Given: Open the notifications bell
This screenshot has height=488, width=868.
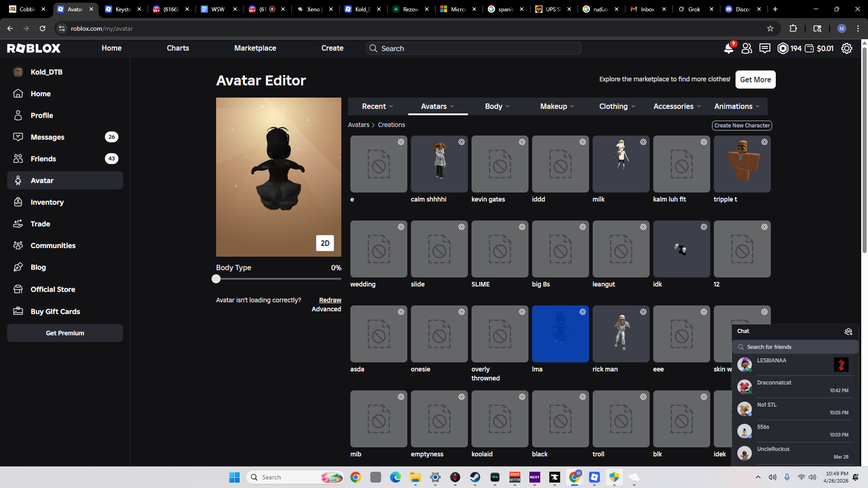Looking at the screenshot, I should pyautogui.click(x=729, y=48).
